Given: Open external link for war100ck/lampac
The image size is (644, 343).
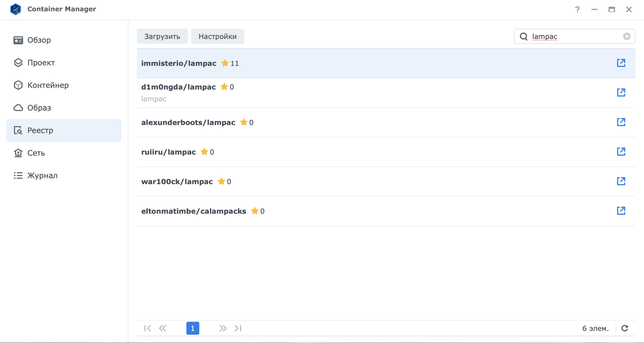Looking at the screenshot, I should pos(621,181).
